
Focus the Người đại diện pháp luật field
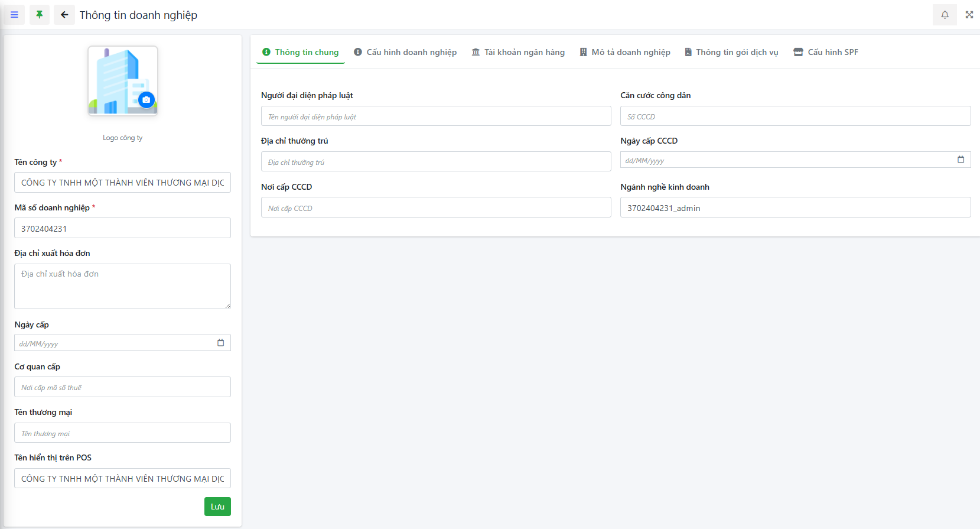coord(436,116)
